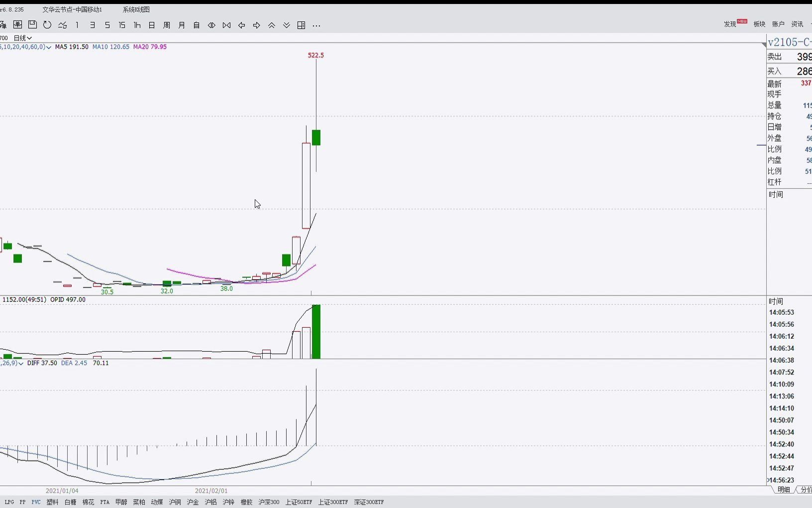This screenshot has height=508, width=812.
Task: Select the daily (日) period icon
Action: 152,25
